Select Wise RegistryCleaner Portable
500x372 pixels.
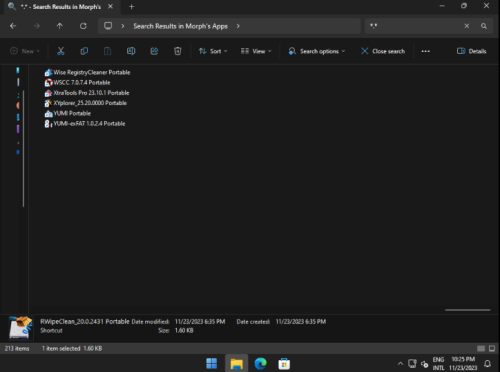[x=87, y=72]
